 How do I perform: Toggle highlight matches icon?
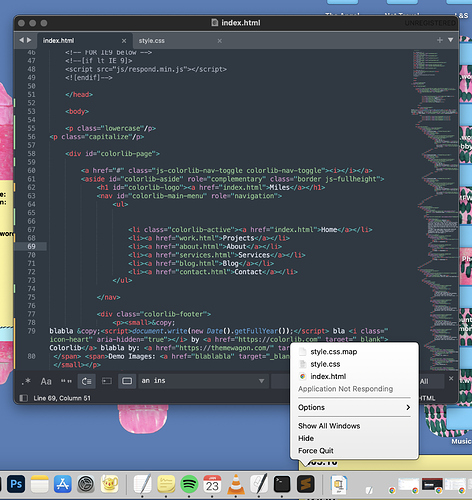pos(127,381)
